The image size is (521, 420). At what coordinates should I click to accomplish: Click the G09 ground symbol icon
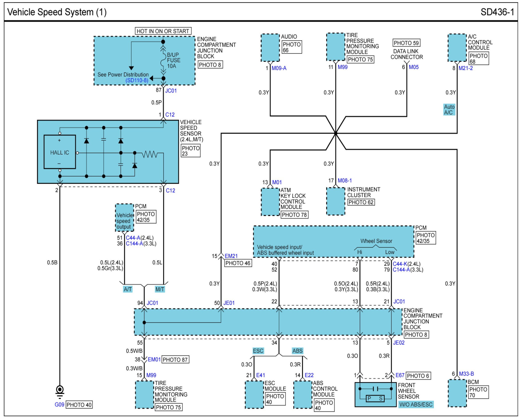tap(60, 391)
